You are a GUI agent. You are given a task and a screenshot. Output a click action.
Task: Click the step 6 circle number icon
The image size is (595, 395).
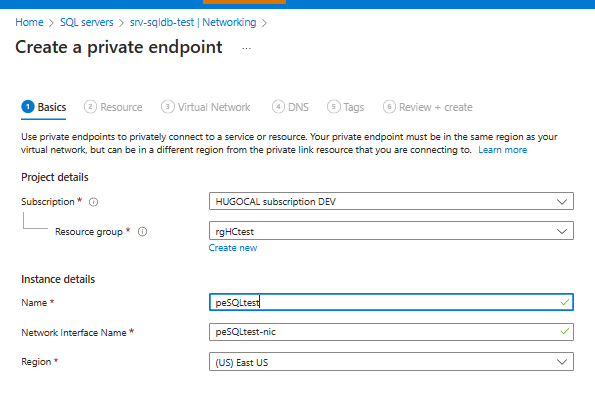pos(389,107)
